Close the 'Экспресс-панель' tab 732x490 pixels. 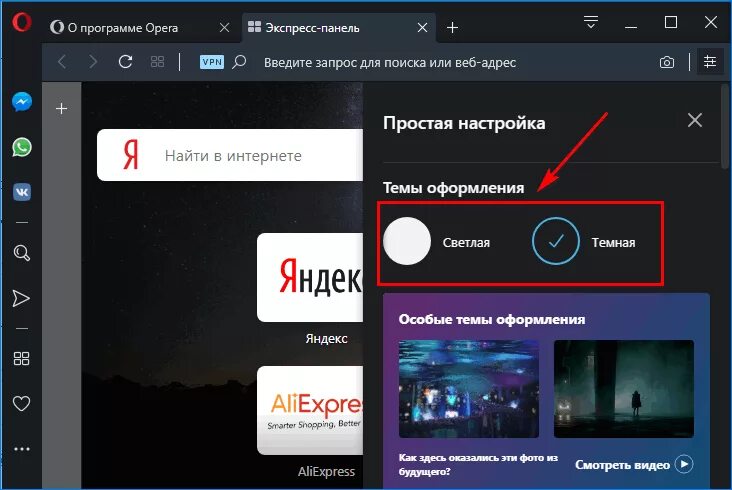click(x=422, y=28)
